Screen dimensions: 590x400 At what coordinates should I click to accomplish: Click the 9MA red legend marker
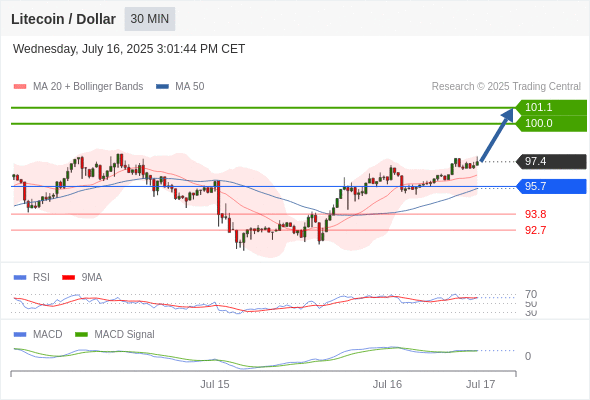[x=68, y=278]
